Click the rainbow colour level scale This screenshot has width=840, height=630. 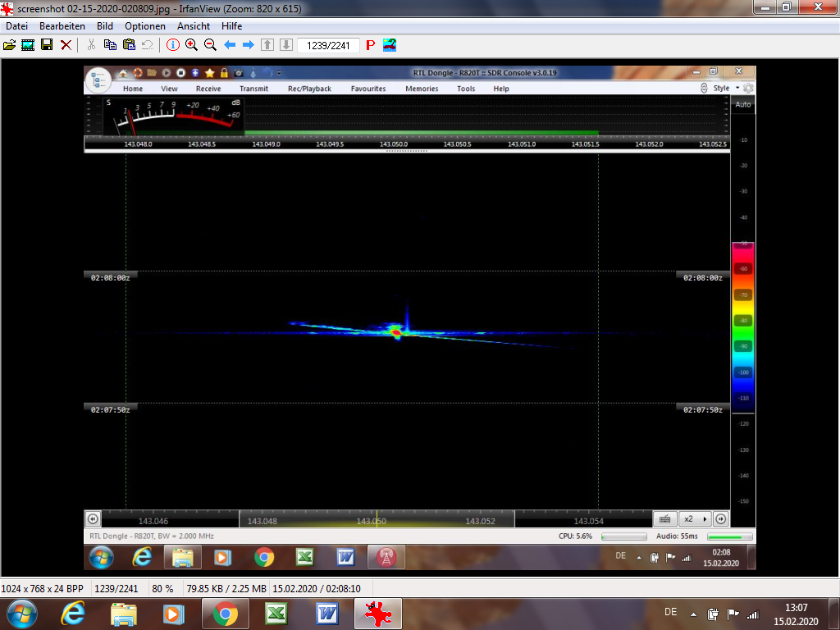click(743, 326)
